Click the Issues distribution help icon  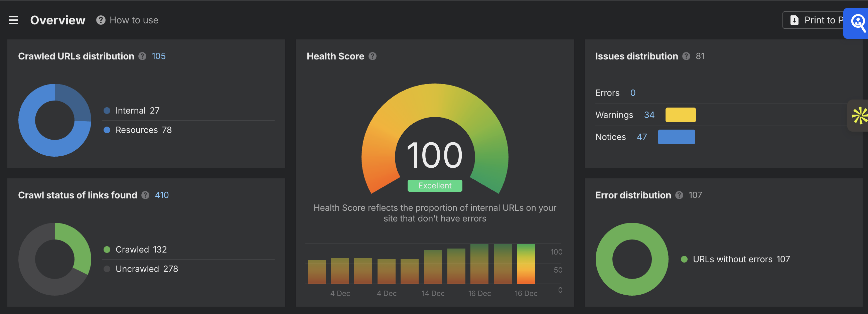(686, 56)
